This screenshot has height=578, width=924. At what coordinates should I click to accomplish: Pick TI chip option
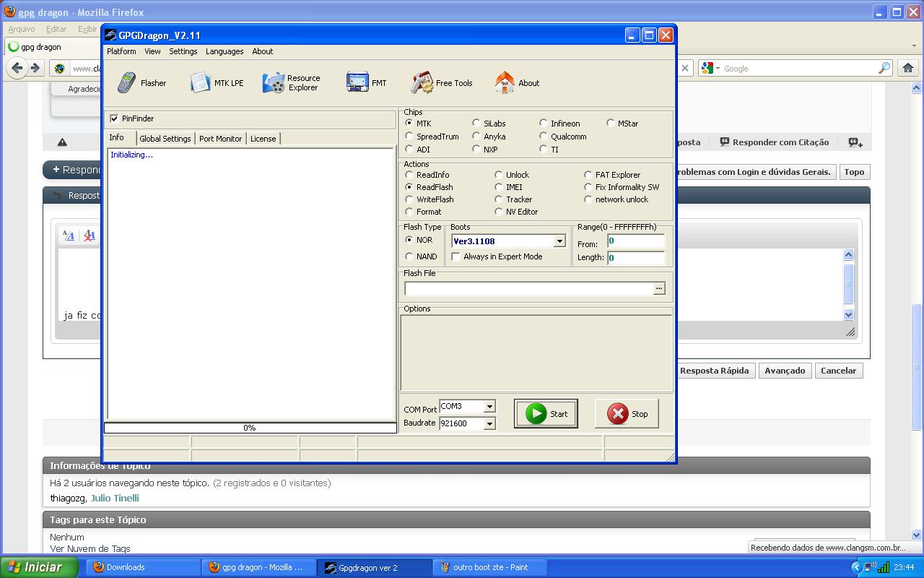(544, 150)
